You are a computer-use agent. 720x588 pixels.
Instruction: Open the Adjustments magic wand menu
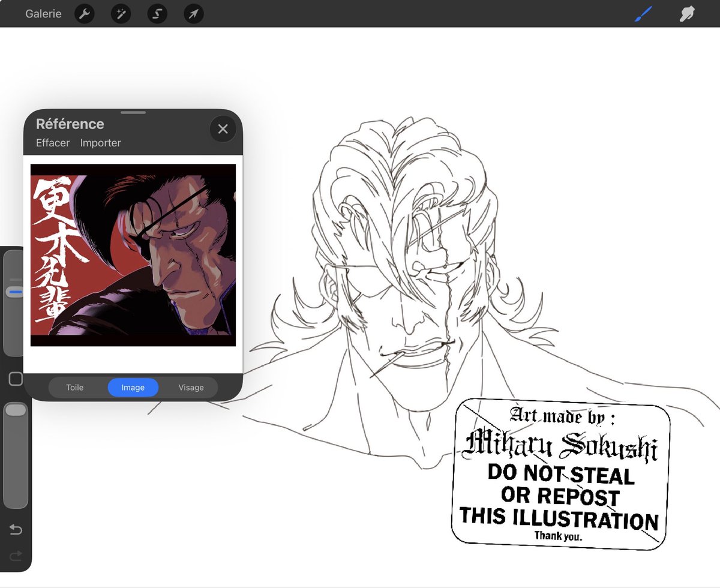(x=121, y=14)
